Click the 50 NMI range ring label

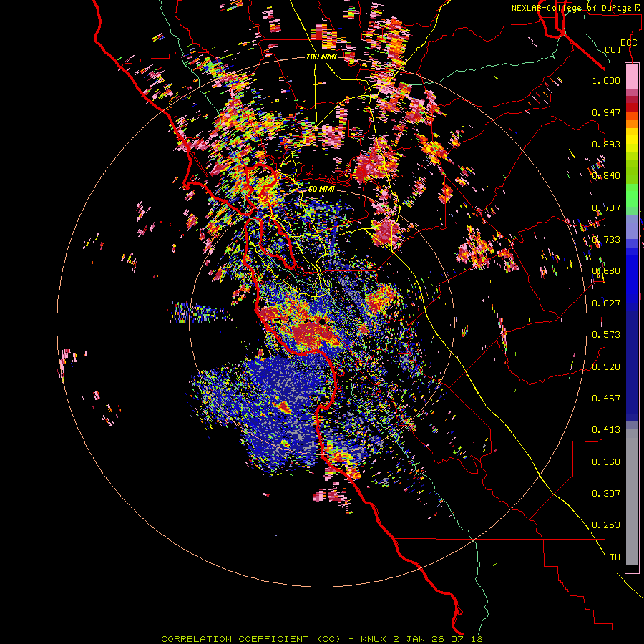click(x=321, y=189)
